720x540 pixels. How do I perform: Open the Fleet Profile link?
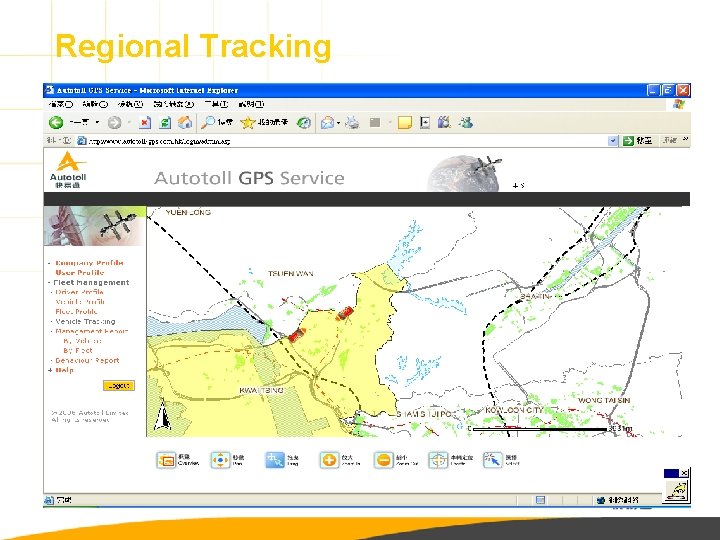pyautogui.click(x=76, y=311)
